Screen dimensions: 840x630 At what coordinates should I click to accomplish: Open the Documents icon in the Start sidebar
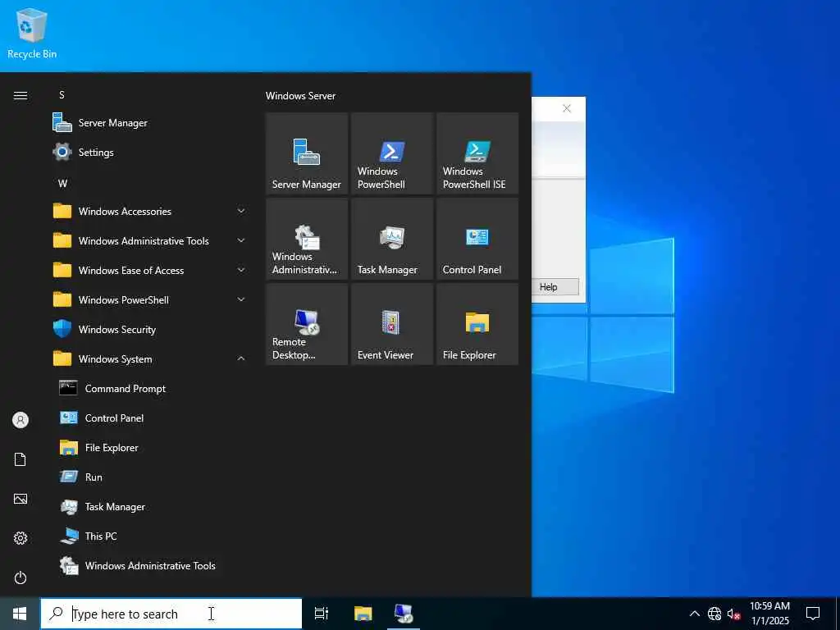21,459
